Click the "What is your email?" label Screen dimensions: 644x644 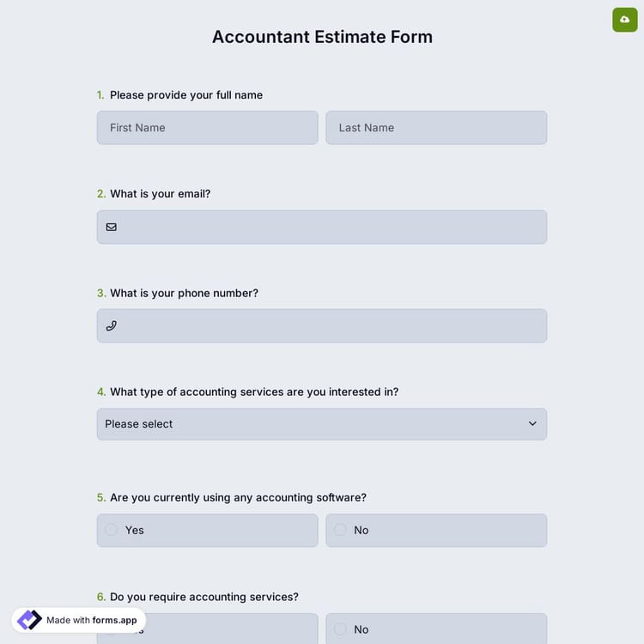[160, 194]
